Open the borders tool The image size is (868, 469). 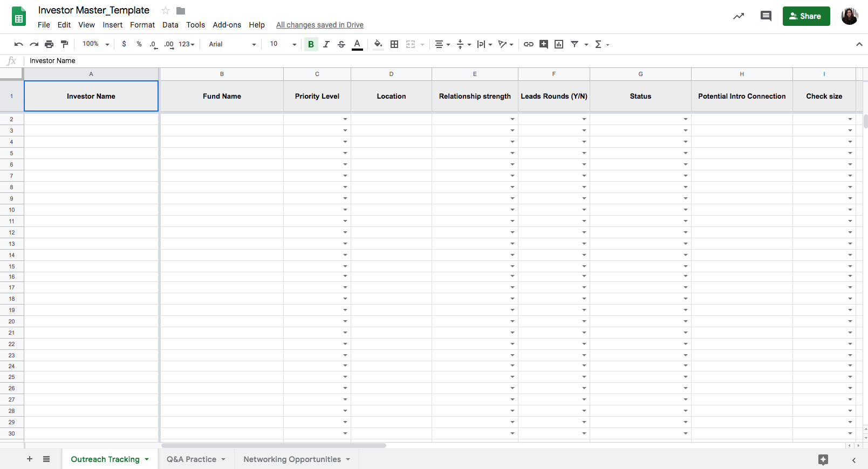(394, 44)
